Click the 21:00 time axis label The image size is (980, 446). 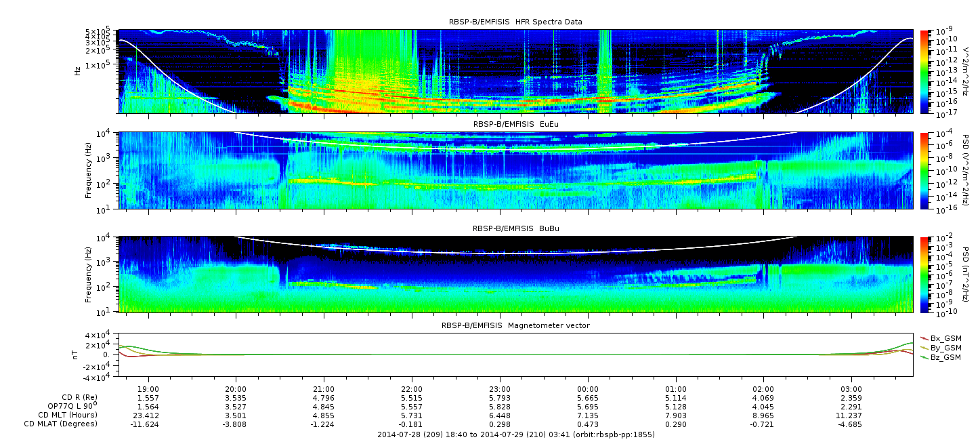tap(324, 389)
